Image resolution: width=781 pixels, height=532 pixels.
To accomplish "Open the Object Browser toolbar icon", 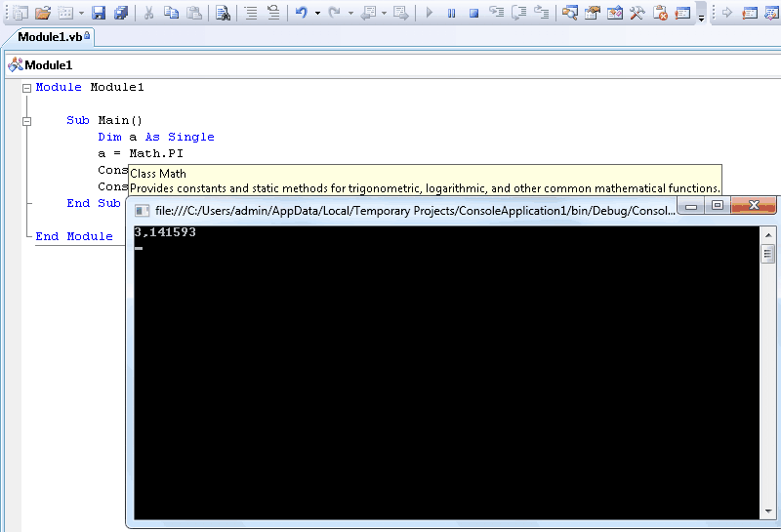I will click(x=615, y=13).
